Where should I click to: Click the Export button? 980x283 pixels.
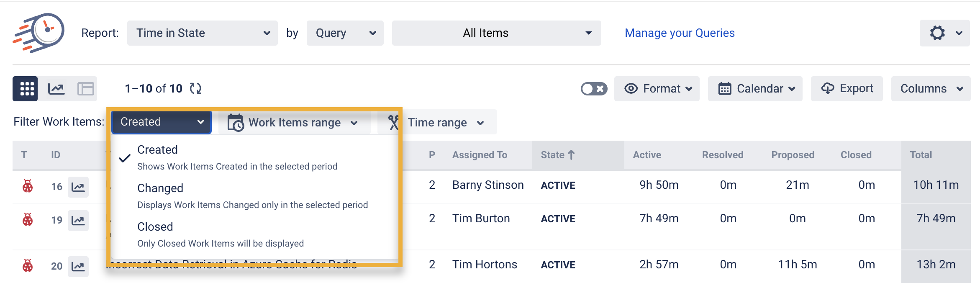coord(847,89)
